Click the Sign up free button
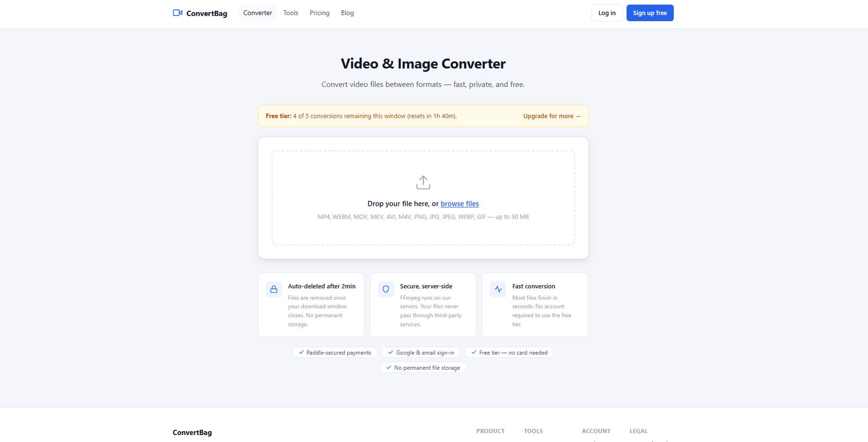868x442 pixels. tap(650, 13)
